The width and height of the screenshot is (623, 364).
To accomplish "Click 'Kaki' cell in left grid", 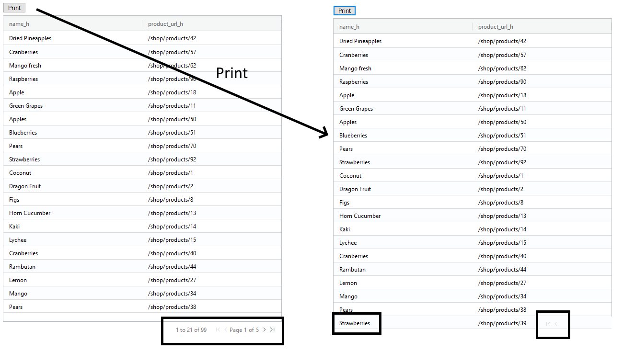I will (14, 227).
